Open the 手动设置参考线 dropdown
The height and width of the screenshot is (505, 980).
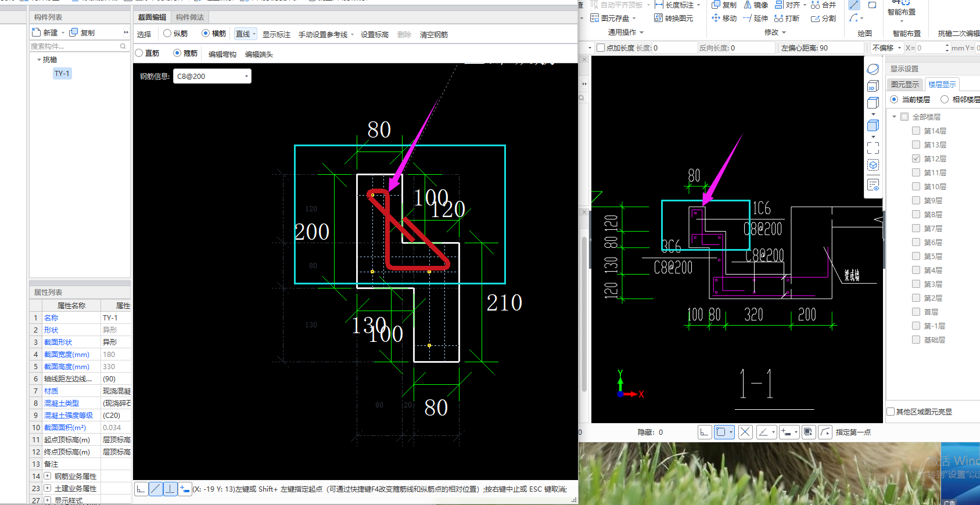pos(326,34)
